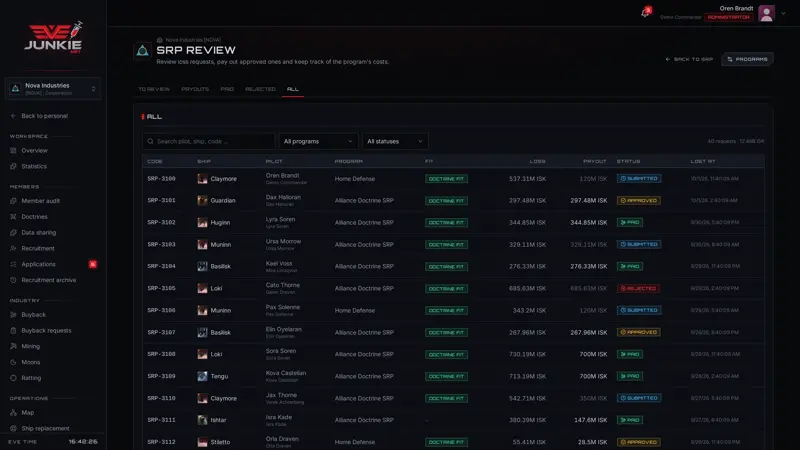
Task: Open Moons page
Action: [31, 362]
